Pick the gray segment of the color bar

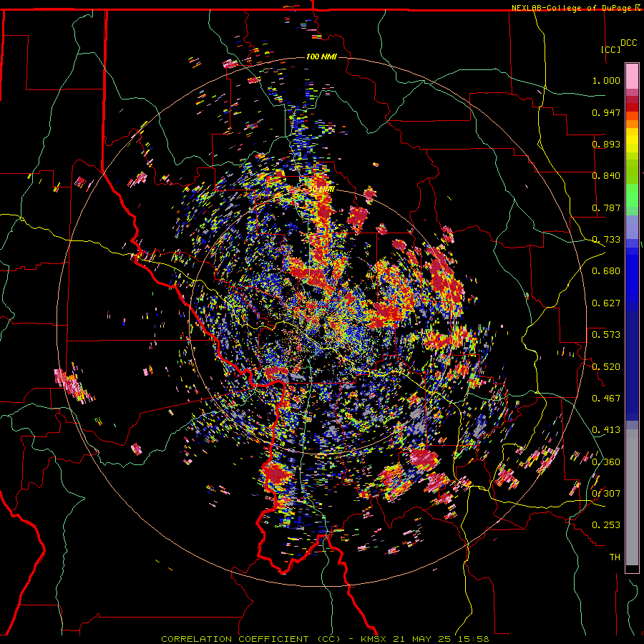point(632,497)
